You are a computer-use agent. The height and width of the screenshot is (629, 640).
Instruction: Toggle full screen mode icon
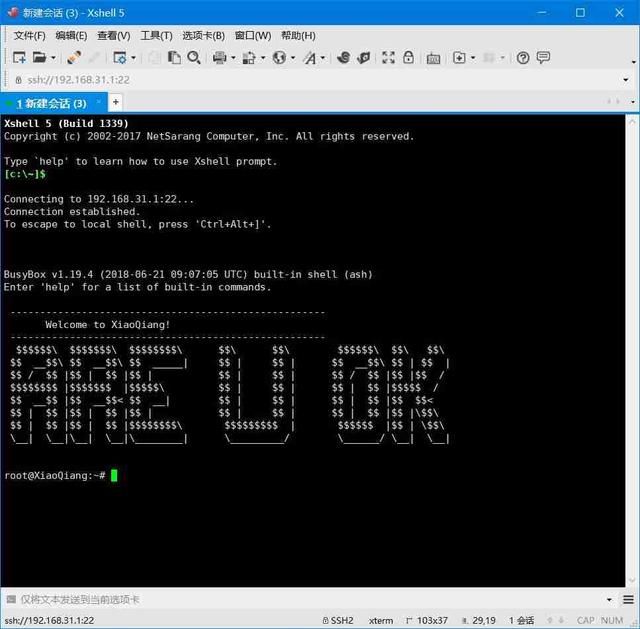388,58
